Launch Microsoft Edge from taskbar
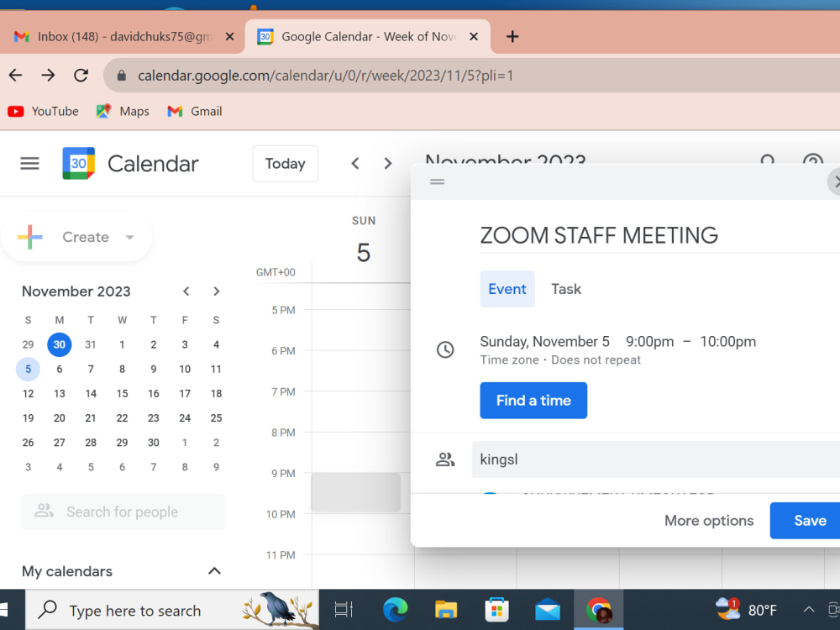 click(396, 610)
